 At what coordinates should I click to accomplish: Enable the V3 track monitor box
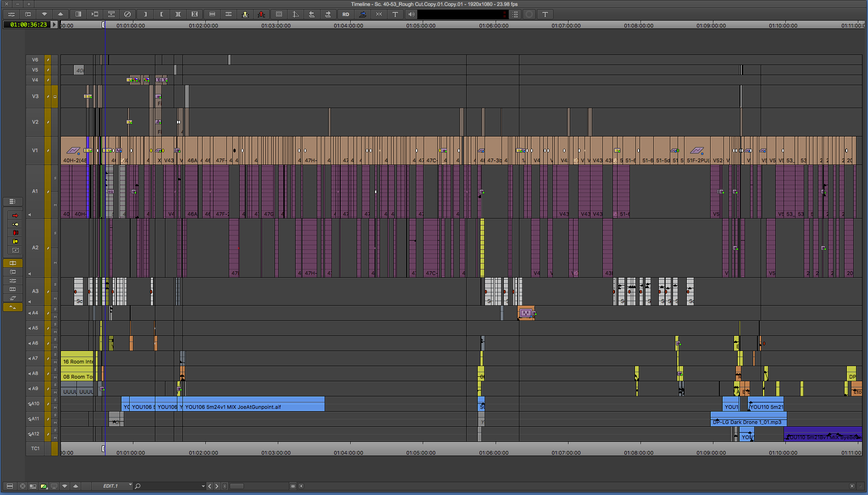(x=55, y=97)
